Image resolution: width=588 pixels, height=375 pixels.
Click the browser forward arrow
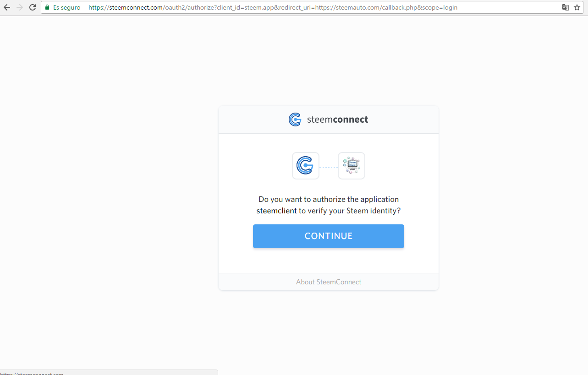pos(20,7)
